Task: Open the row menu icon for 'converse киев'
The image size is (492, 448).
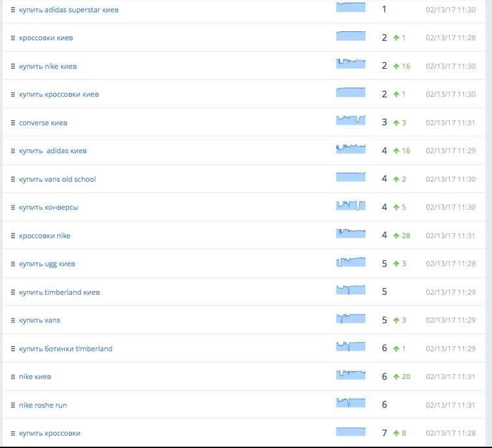Action: (x=13, y=123)
